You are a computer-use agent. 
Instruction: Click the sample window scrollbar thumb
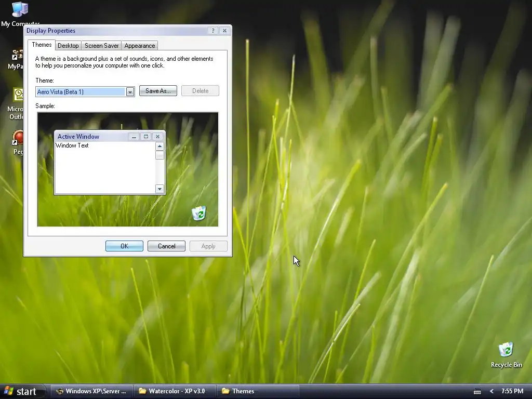pos(159,155)
